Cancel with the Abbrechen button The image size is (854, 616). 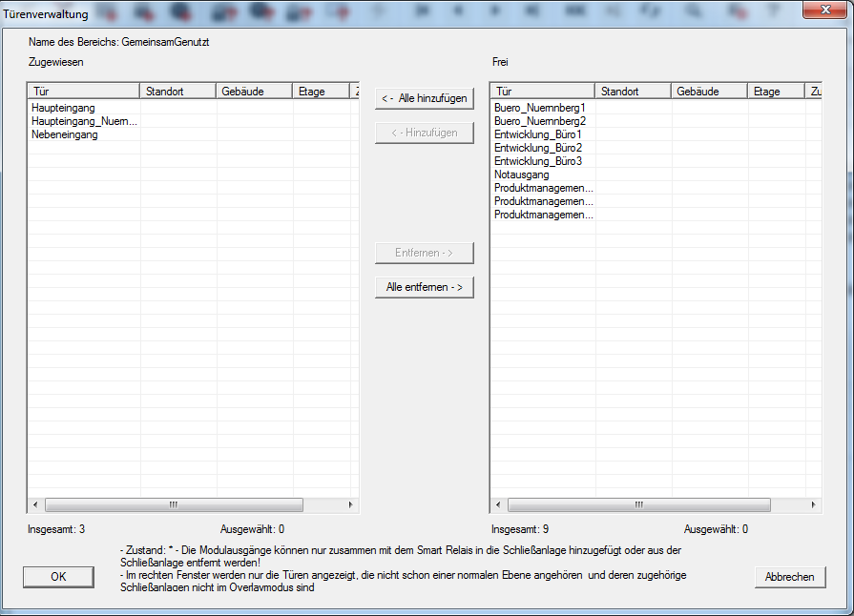789,577
